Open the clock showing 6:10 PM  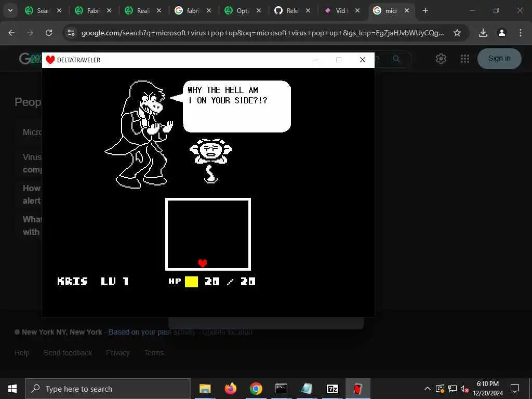click(x=488, y=389)
